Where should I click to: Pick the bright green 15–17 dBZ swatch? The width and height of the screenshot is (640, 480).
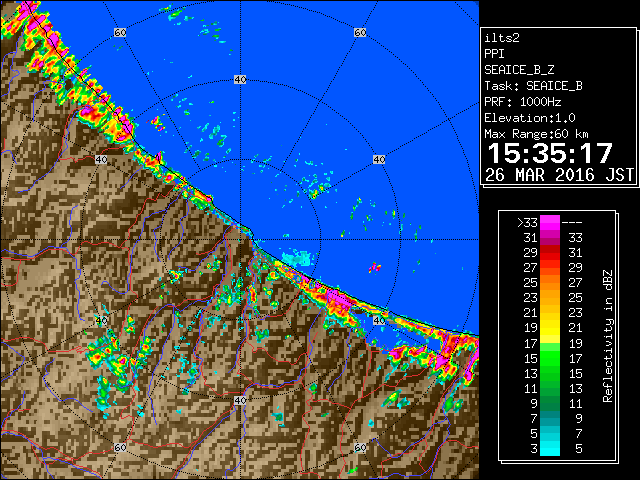(x=550, y=358)
